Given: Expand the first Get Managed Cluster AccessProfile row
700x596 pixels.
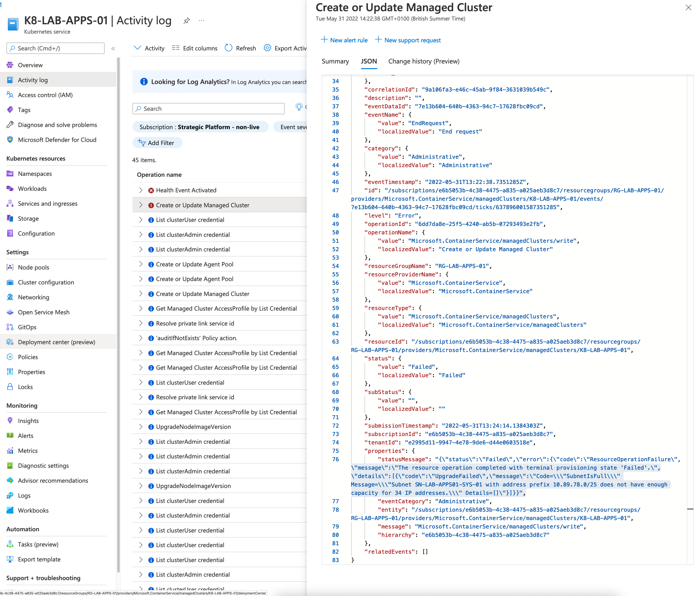Looking at the screenshot, I should point(141,308).
